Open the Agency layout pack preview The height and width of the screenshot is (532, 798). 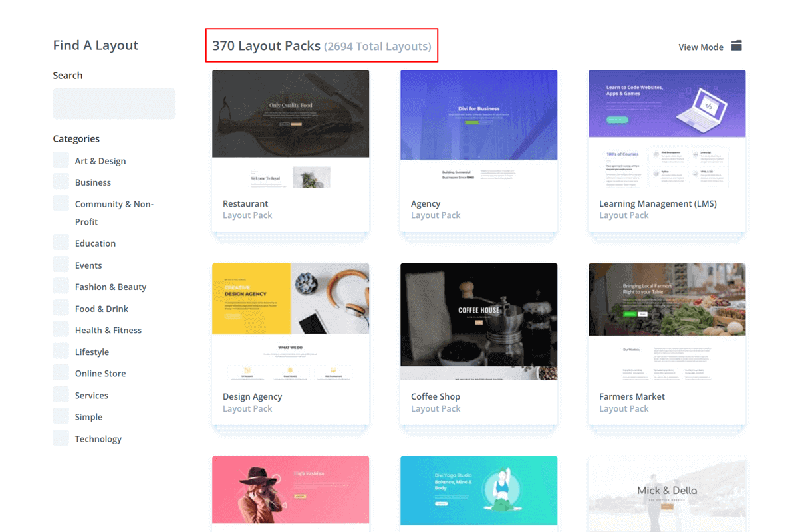478,113
